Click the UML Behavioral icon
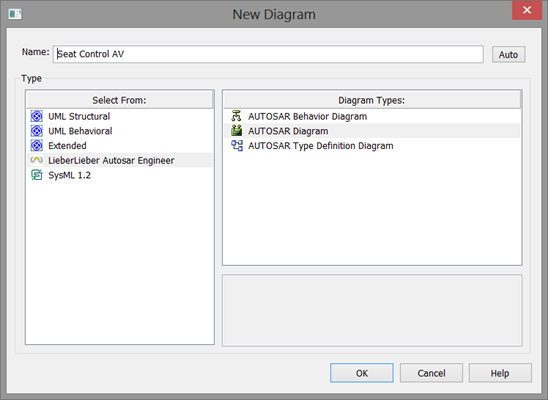 [37, 131]
